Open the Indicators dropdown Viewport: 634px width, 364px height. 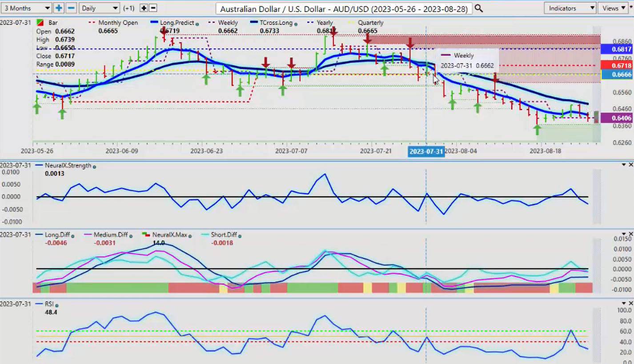[x=570, y=8]
